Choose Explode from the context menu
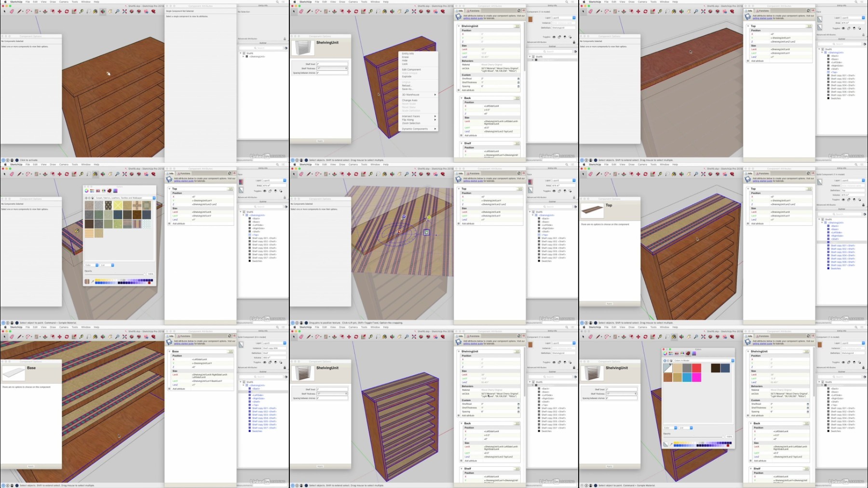868x488 pixels. [407, 76]
